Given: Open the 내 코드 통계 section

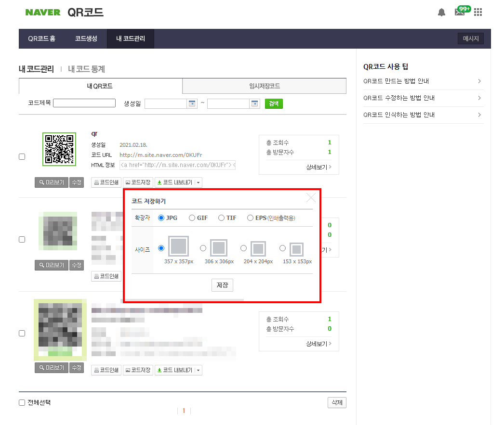Looking at the screenshot, I should tap(86, 69).
